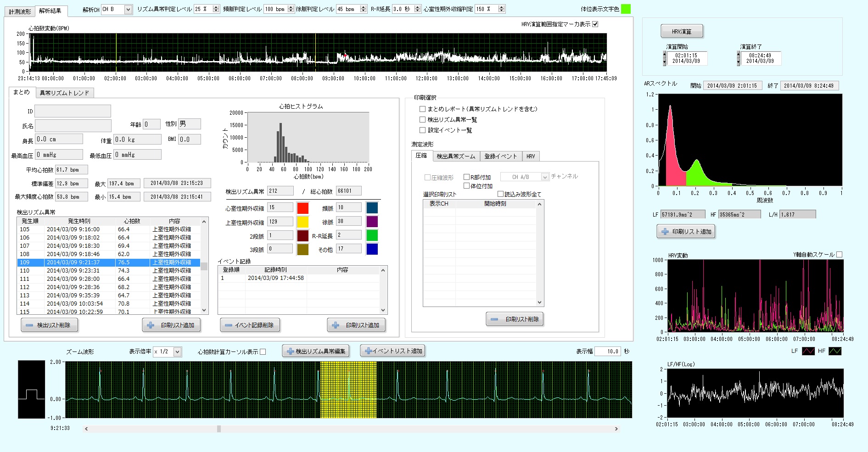Click the 氏名 input field
868x452 pixels.
click(73, 126)
